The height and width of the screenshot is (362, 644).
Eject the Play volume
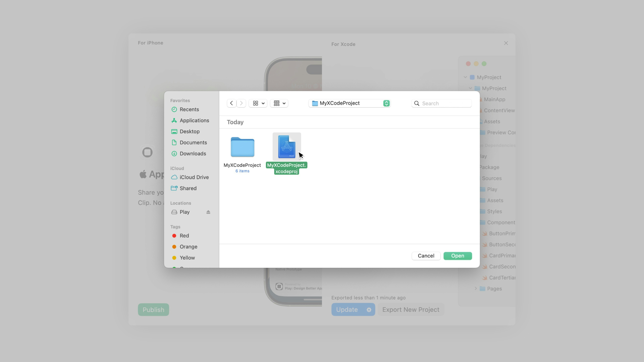point(208,212)
